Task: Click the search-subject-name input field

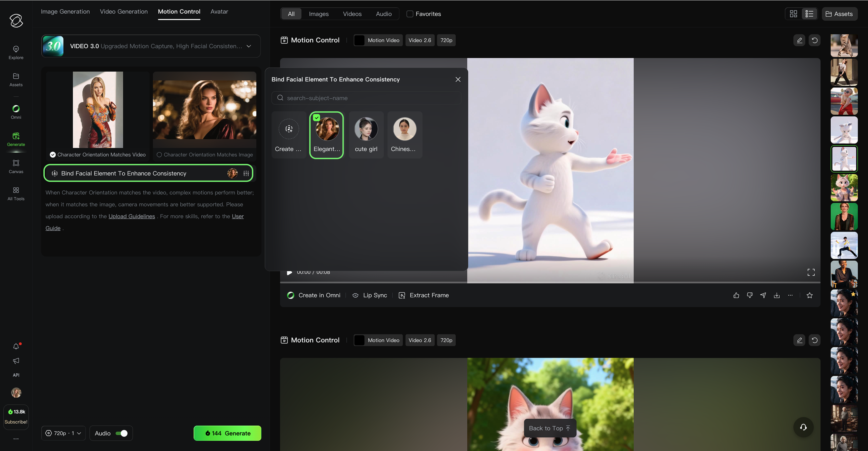Action: (x=366, y=98)
